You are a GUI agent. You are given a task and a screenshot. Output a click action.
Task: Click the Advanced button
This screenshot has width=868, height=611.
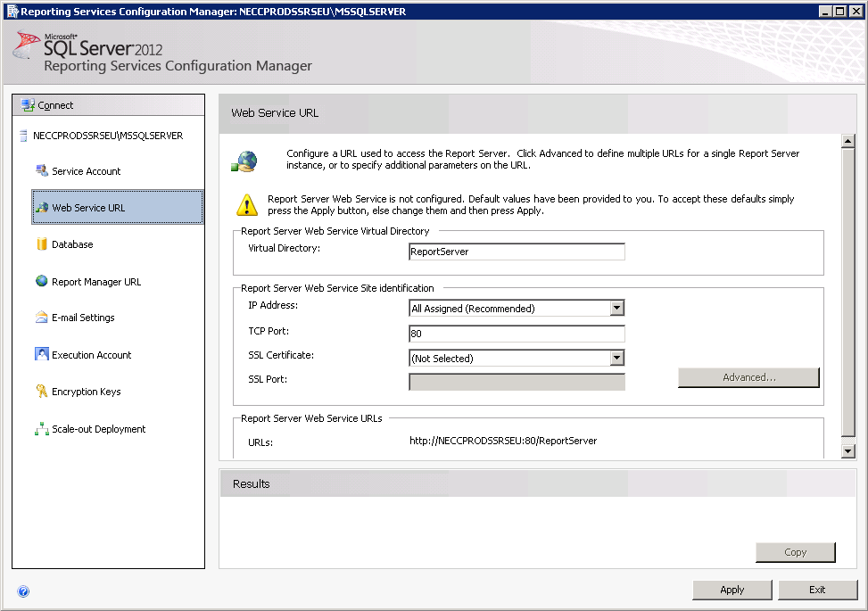(748, 377)
